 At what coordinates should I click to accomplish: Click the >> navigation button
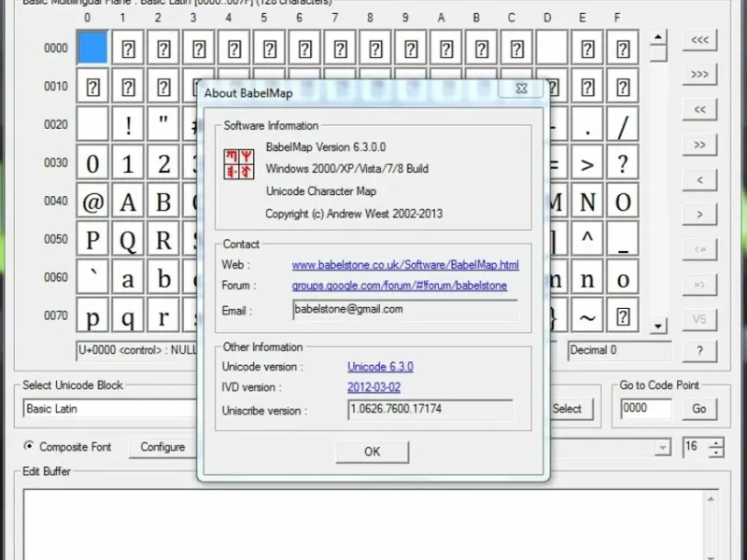click(x=699, y=146)
